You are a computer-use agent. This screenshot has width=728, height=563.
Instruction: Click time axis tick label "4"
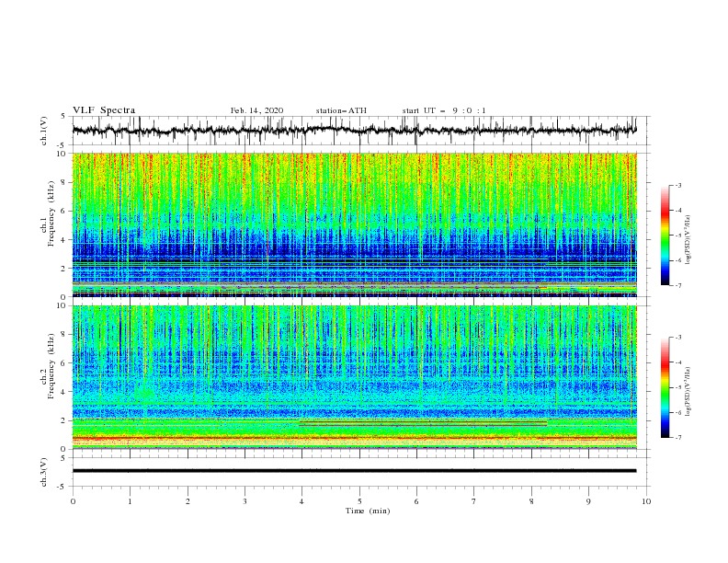coord(301,501)
